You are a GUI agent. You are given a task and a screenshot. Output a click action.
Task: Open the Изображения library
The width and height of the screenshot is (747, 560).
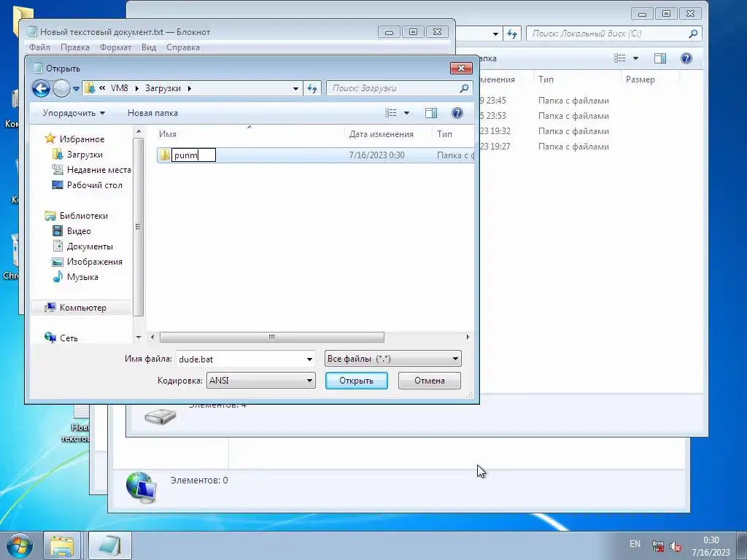(94, 262)
